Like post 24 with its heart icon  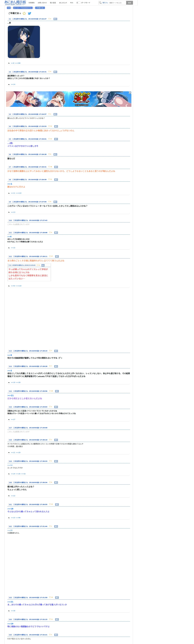(50, 619)
